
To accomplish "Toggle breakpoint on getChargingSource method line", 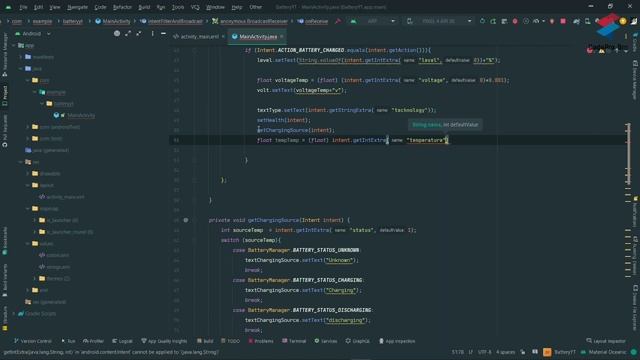I will pyautogui.click(x=186, y=220).
